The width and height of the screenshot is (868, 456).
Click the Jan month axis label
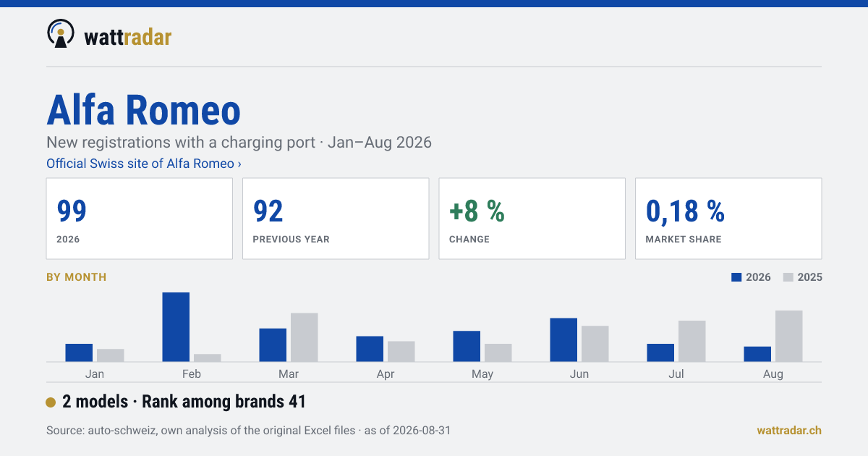[x=95, y=374]
